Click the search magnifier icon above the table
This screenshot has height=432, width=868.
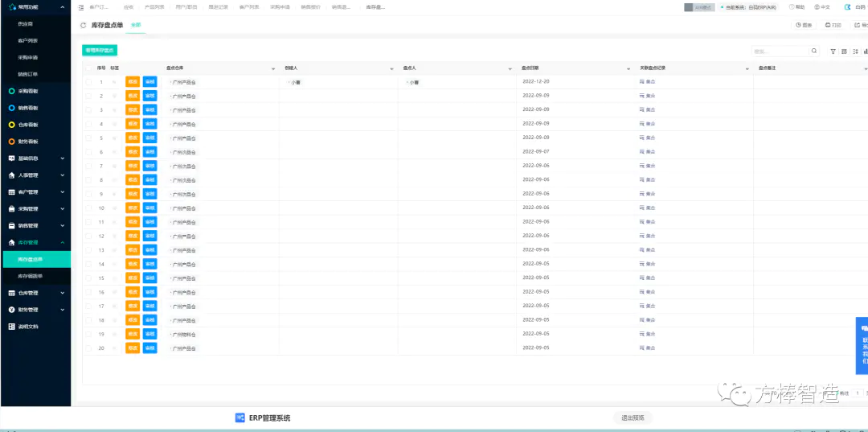(x=814, y=51)
